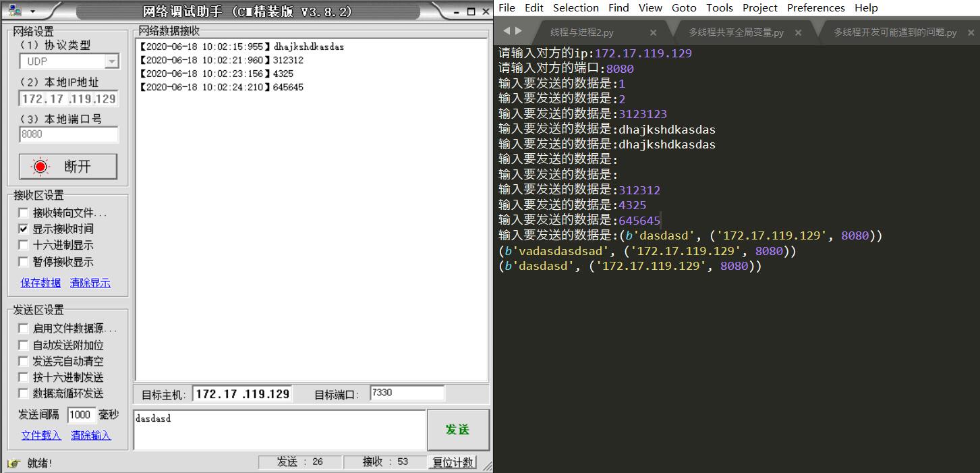Click the app icon in the network assistant title bar
This screenshot has height=473, width=980.
(x=14, y=11)
